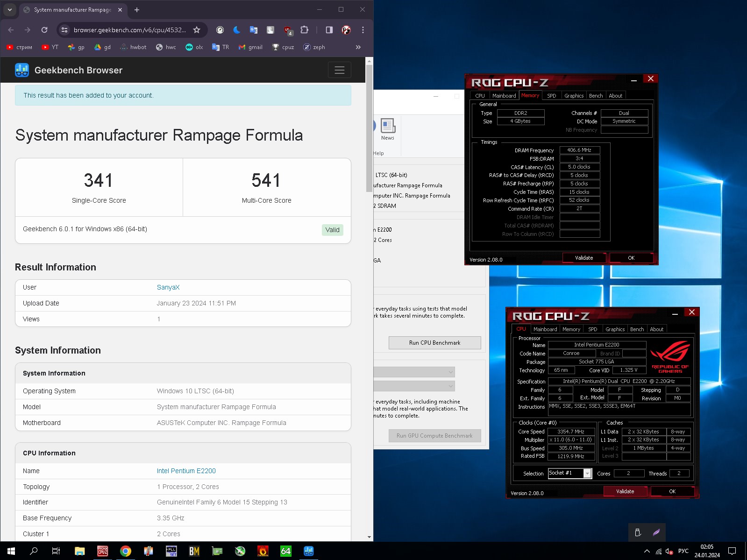Open the BM app on taskbar

[194, 551]
